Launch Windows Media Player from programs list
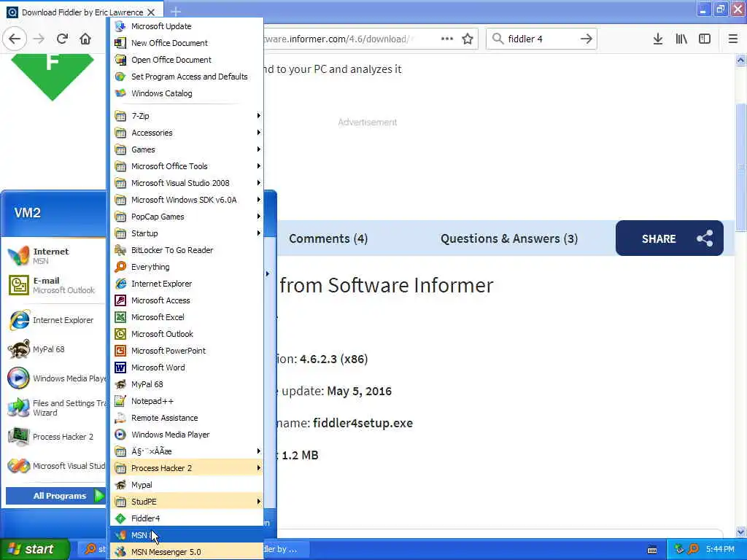Image resolution: width=747 pixels, height=560 pixels. pos(187,435)
